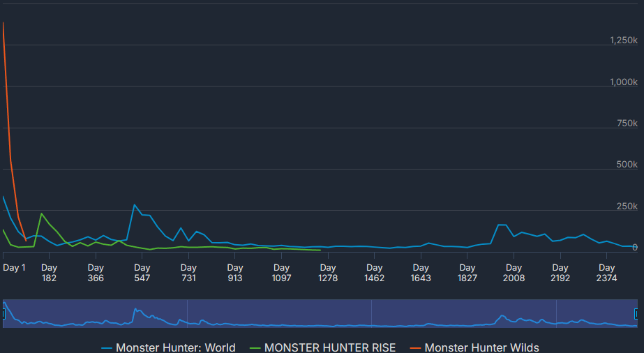The height and width of the screenshot is (353, 644).
Task: Click the "250k" y-axis value
Action: tap(627, 206)
